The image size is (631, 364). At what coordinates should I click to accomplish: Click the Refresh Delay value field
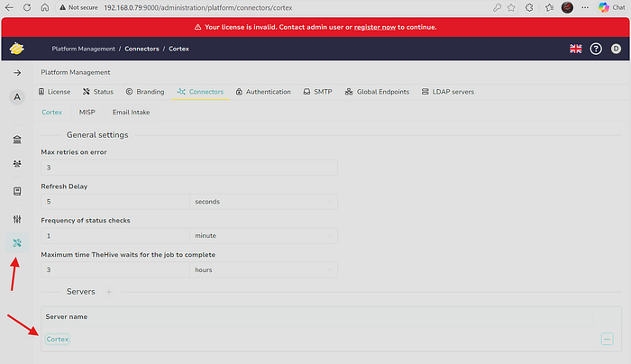pos(115,202)
